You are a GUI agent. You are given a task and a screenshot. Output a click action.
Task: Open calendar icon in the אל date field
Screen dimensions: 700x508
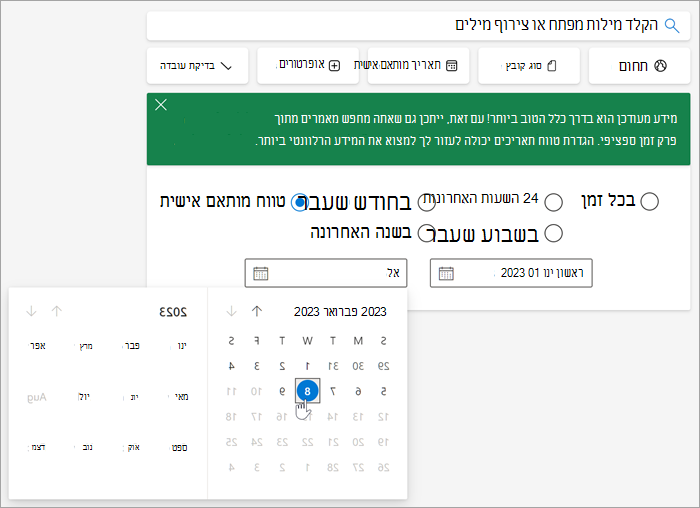pyautogui.click(x=261, y=273)
